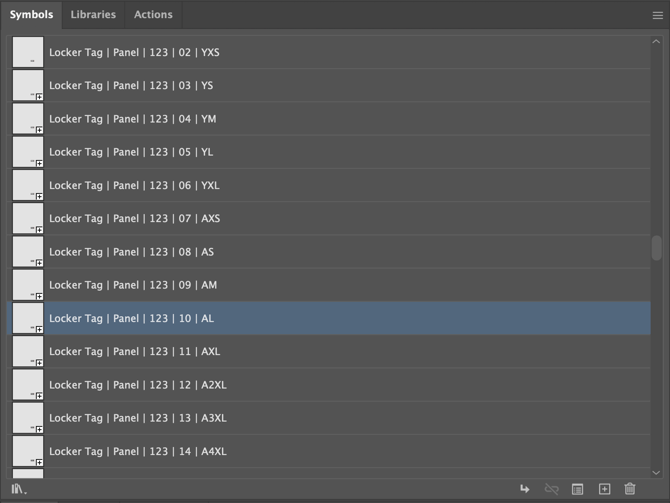Click the Break Link to Symbol icon
The image size is (670, 503).
tap(551, 489)
